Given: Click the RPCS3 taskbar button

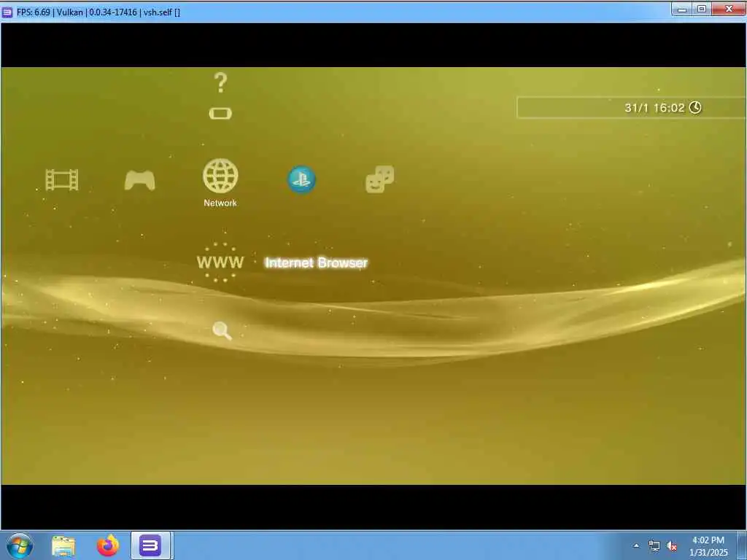Looking at the screenshot, I should click(151, 545).
